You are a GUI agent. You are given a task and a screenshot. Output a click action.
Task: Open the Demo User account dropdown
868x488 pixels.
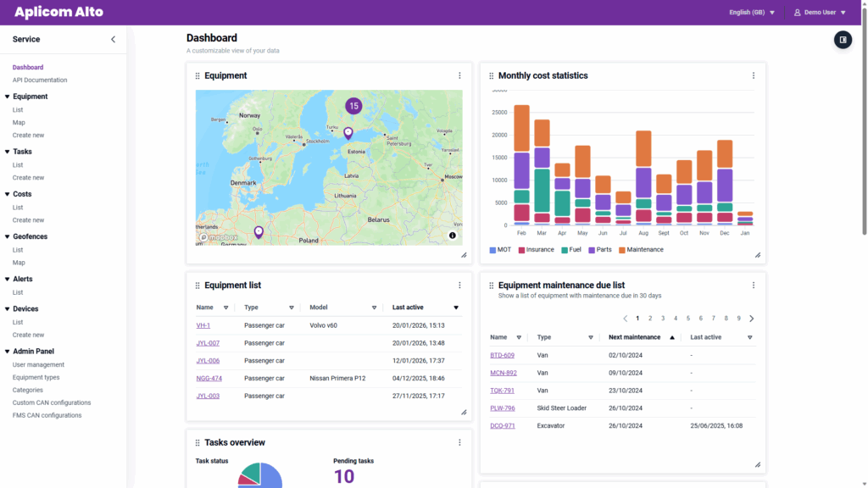(819, 13)
